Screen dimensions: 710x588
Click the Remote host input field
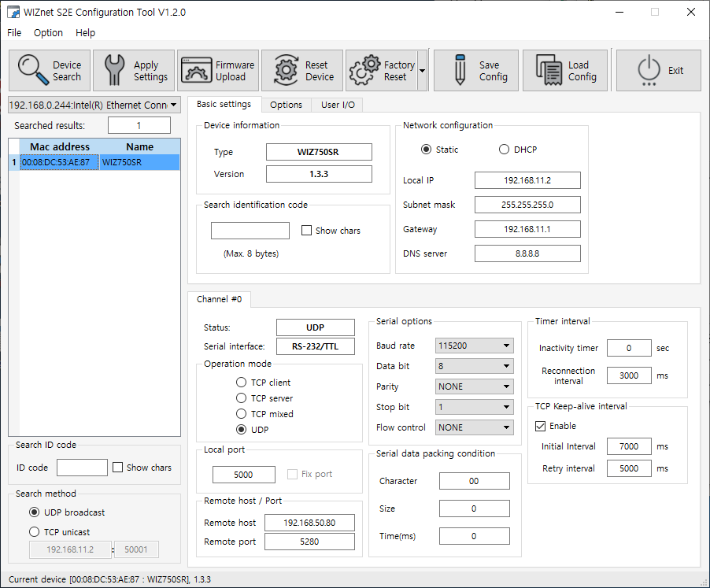[x=309, y=523]
